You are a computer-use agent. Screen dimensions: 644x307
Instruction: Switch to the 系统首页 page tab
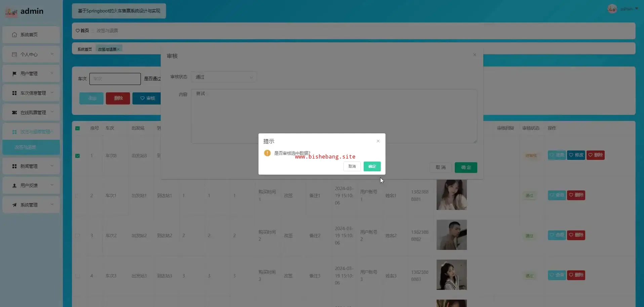pyautogui.click(x=85, y=49)
